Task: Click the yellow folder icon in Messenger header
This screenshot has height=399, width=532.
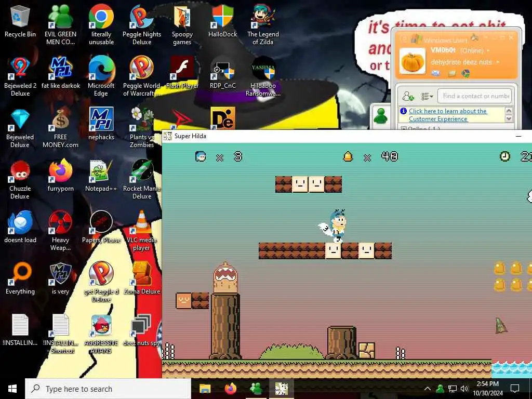Action: pos(451,73)
